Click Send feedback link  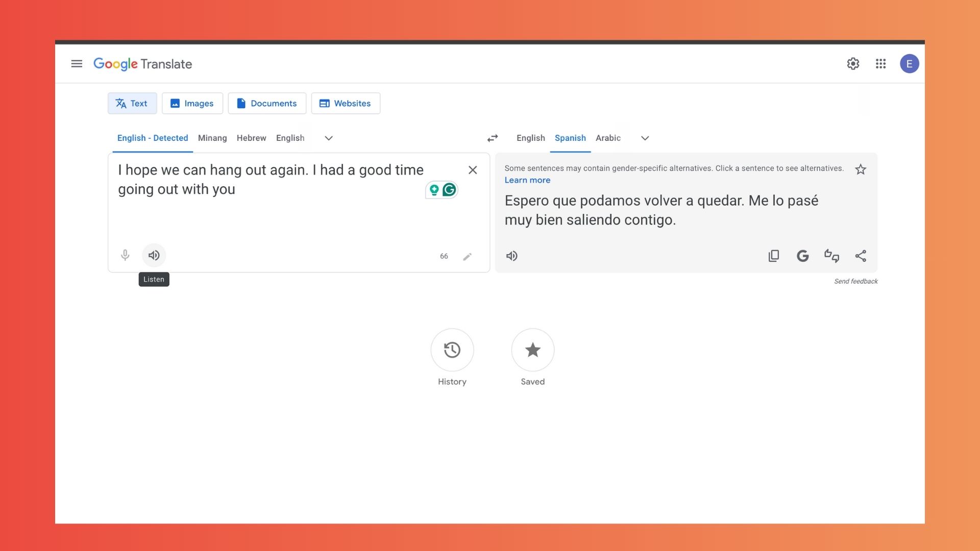coord(855,282)
